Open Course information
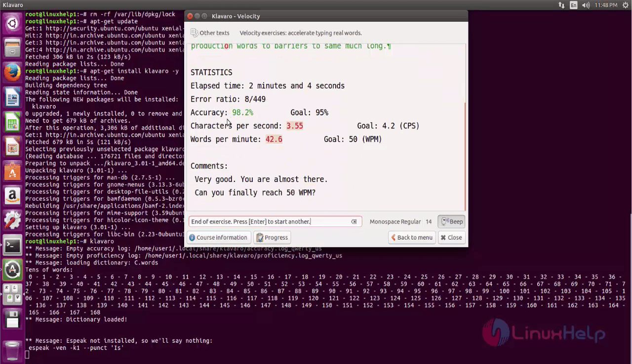The width and height of the screenshot is (632, 364). pos(218,237)
